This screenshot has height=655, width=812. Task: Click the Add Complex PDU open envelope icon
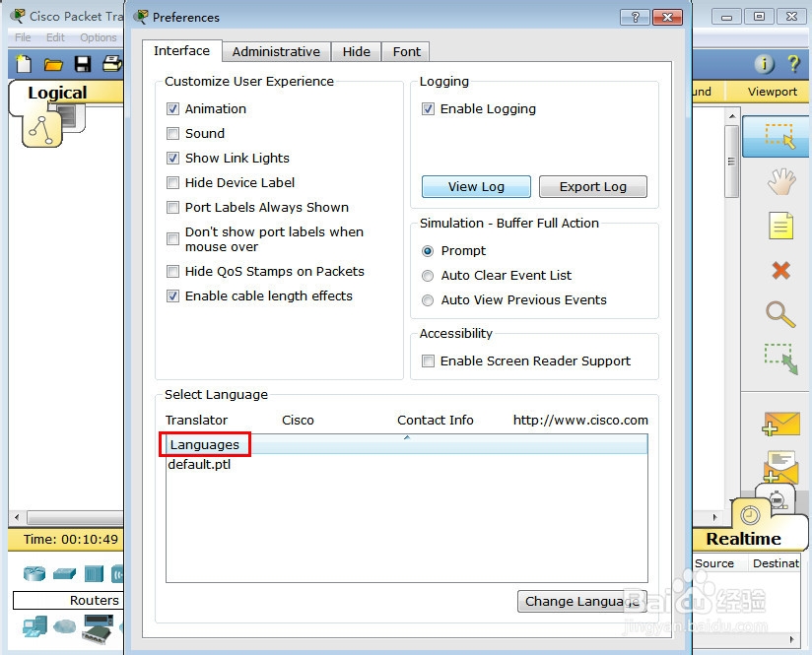pyautogui.click(x=780, y=466)
